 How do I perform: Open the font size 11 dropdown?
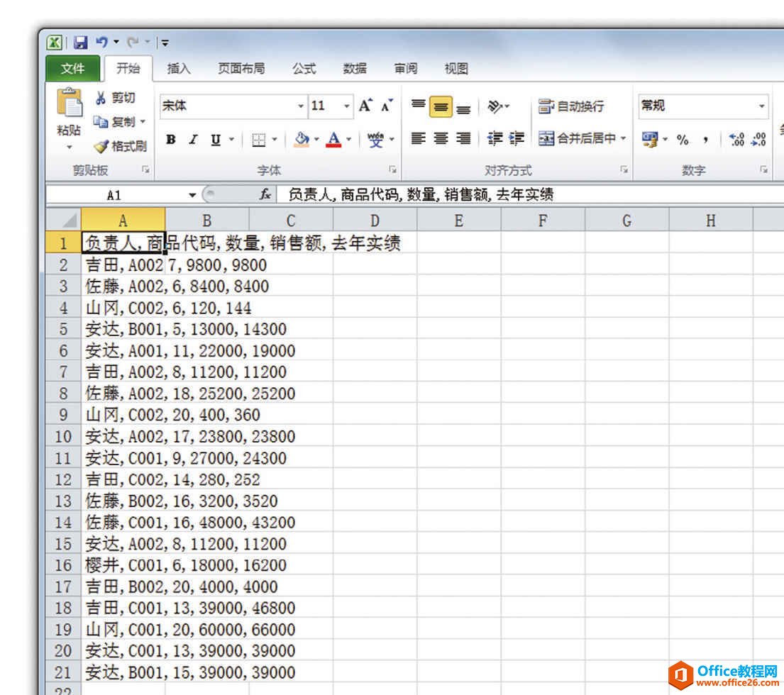346,106
